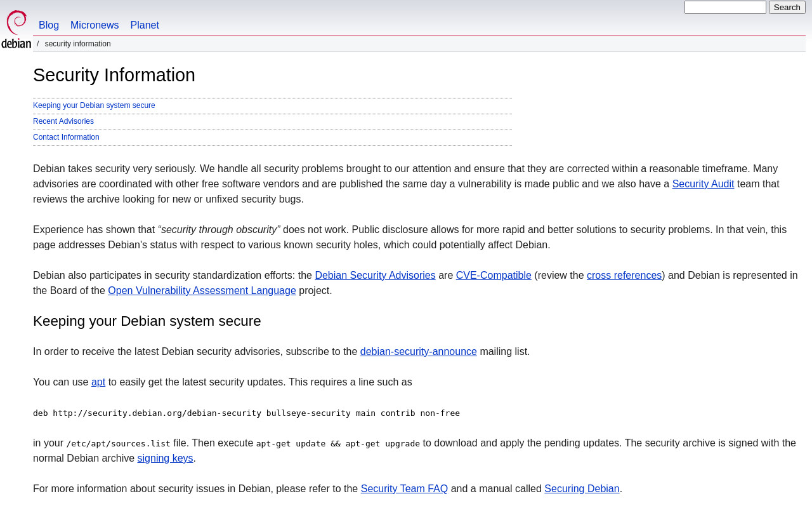The image size is (812, 508).
Task: Open the cross references link
Action: click(x=624, y=276)
